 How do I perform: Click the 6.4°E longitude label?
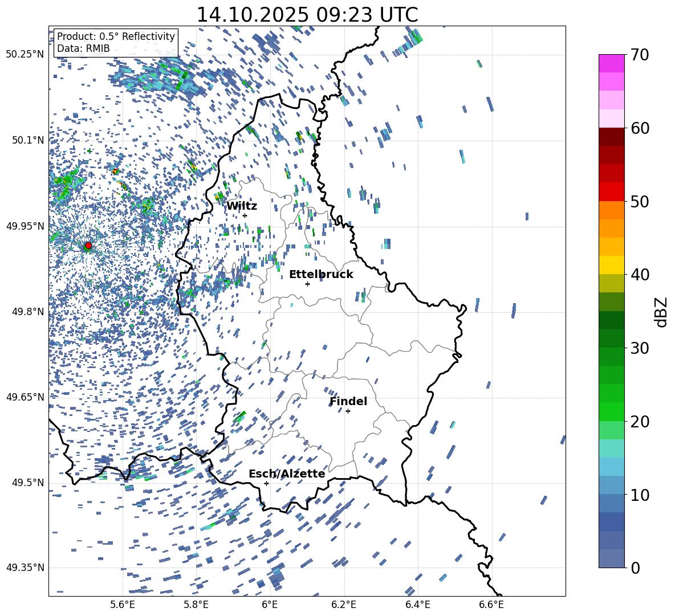tap(417, 605)
